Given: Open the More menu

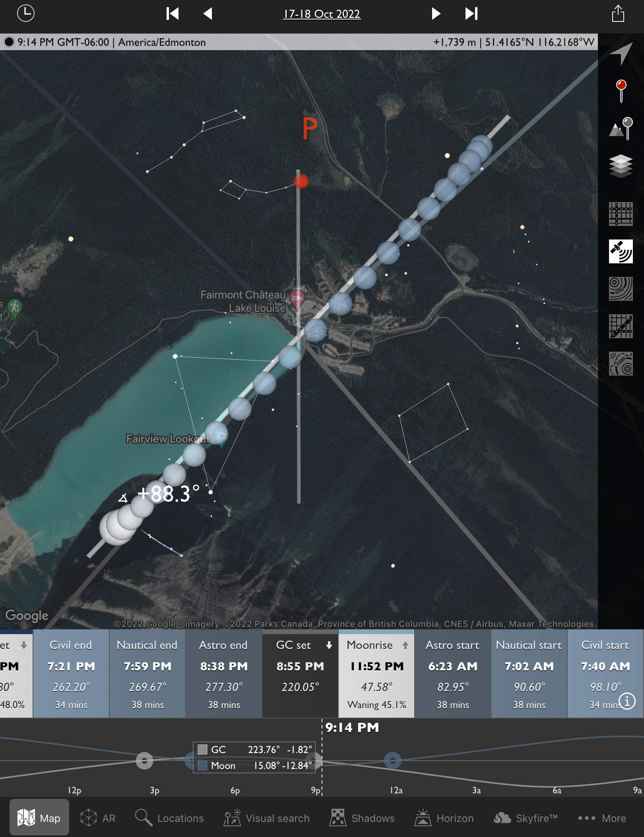Looking at the screenshot, I should (602, 818).
